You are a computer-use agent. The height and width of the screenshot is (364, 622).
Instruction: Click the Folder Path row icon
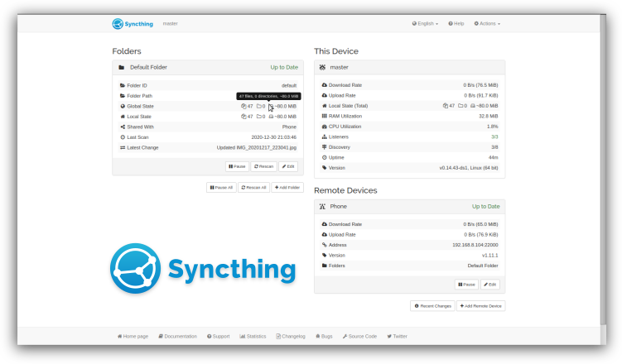(x=123, y=96)
